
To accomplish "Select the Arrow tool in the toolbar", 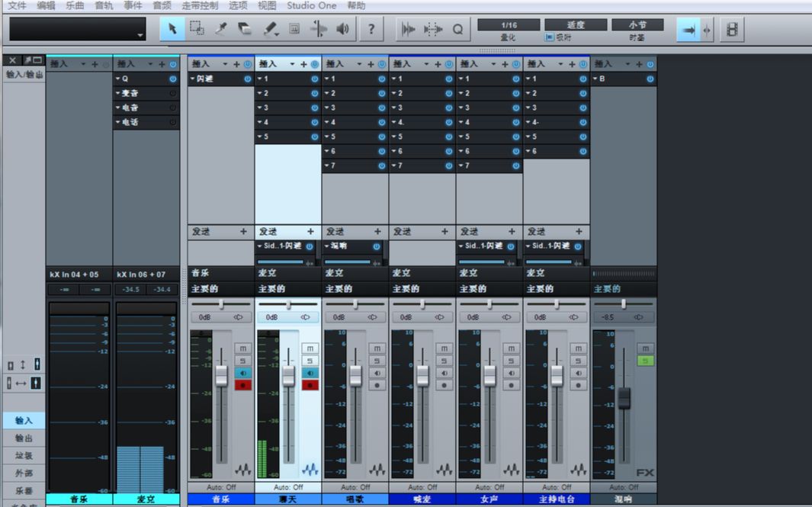I will point(172,29).
